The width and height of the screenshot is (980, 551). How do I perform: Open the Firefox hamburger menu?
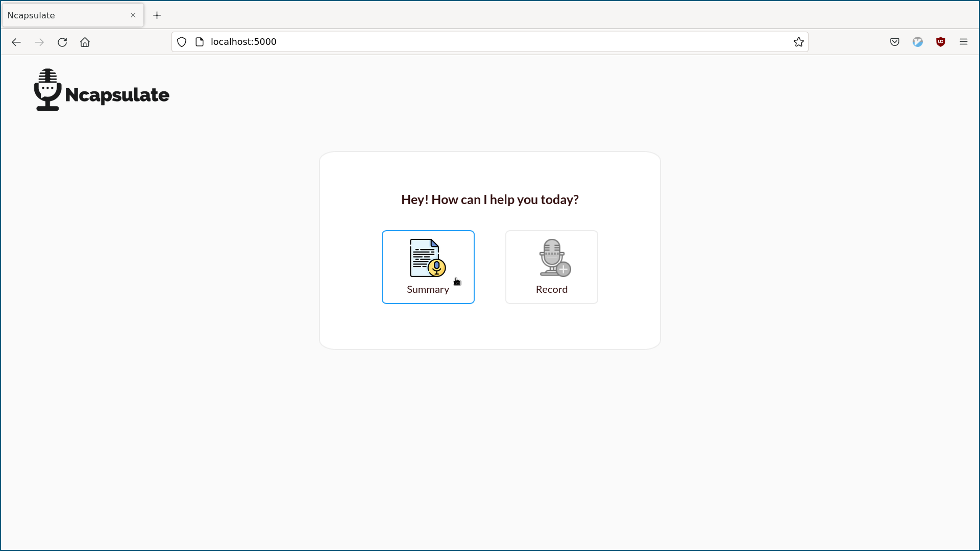click(x=964, y=42)
